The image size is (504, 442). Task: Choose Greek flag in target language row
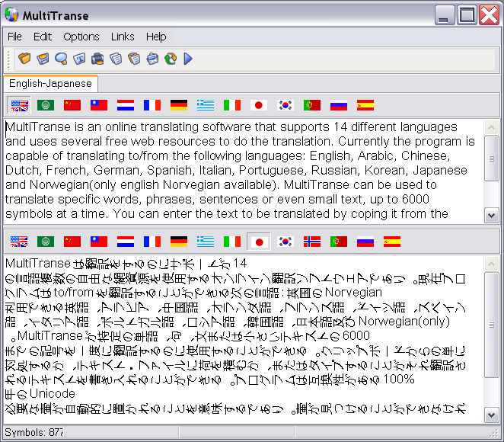[x=206, y=242]
